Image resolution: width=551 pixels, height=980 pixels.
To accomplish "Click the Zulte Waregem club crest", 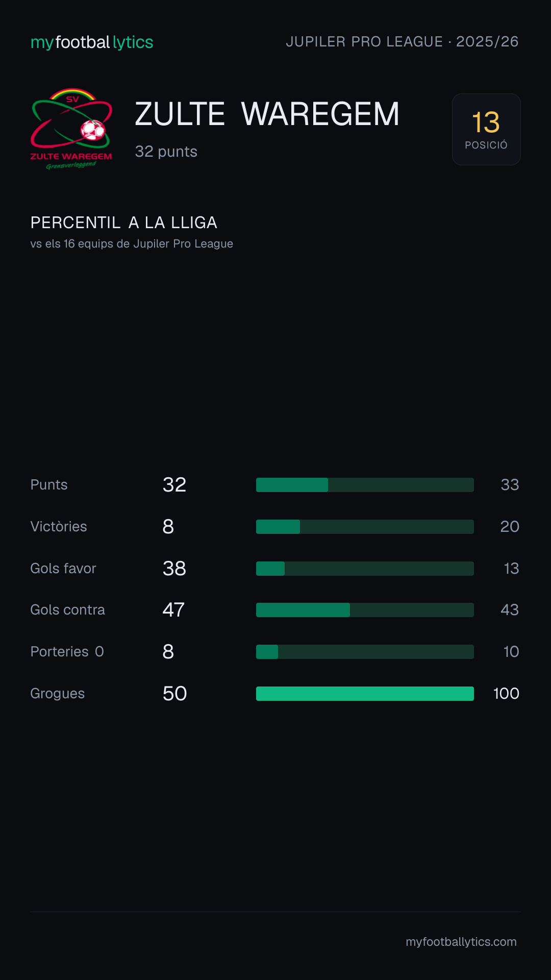I will pos(71,129).
